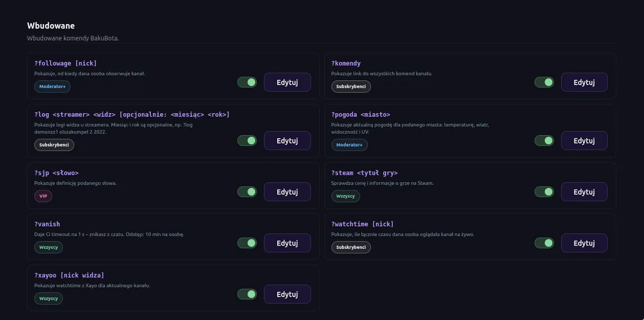Screen dimensions: 644x320
Task: Select the "?watchtime [nick]" command title
Action: [363, 224]
